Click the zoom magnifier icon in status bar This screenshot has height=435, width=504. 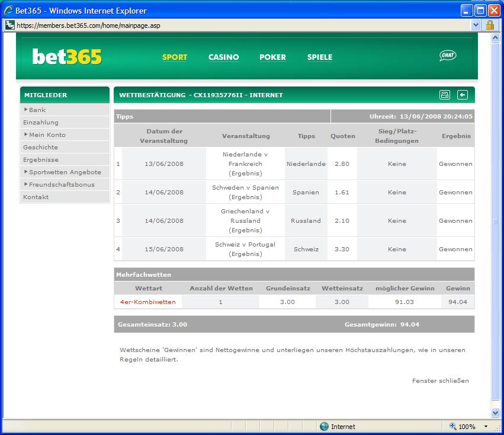[453, 426]
